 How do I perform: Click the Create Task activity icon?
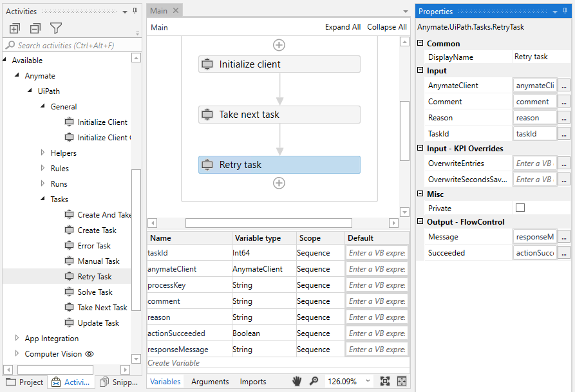tap(70, 230)
